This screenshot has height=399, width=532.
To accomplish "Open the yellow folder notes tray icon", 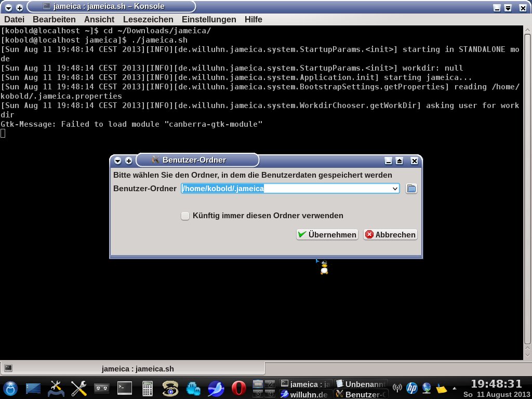I will point(442,388).
